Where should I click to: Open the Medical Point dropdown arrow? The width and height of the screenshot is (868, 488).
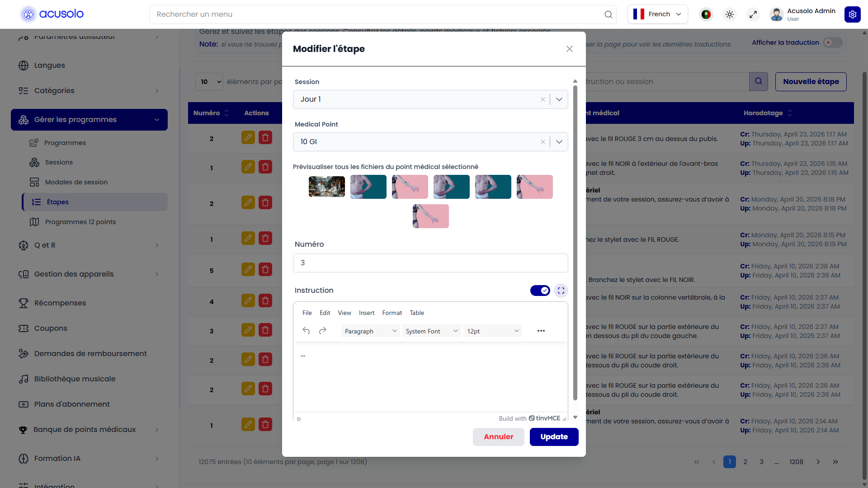559,142
